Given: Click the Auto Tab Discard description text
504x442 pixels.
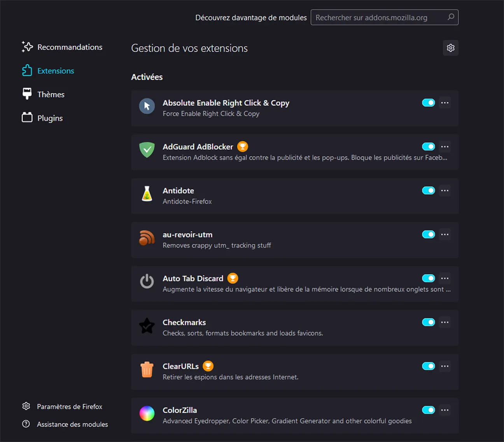Looking at the screenshot, I should pos(307,289).
